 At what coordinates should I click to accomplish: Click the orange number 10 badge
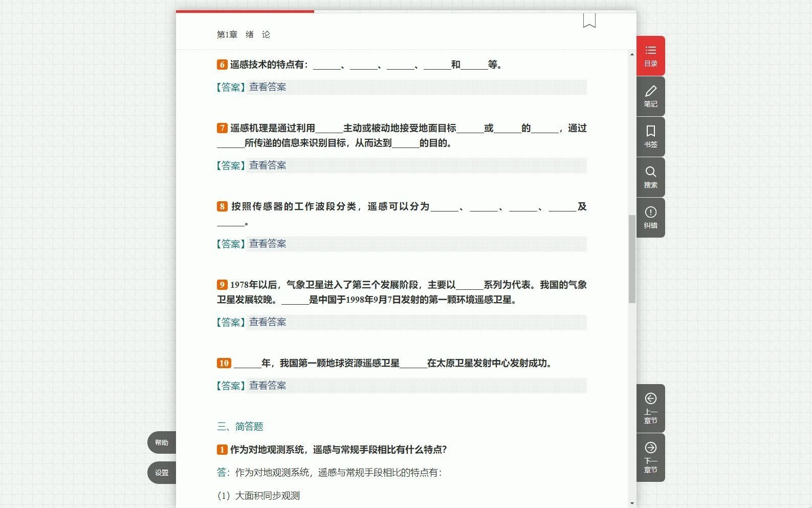(x=224, y=363)
